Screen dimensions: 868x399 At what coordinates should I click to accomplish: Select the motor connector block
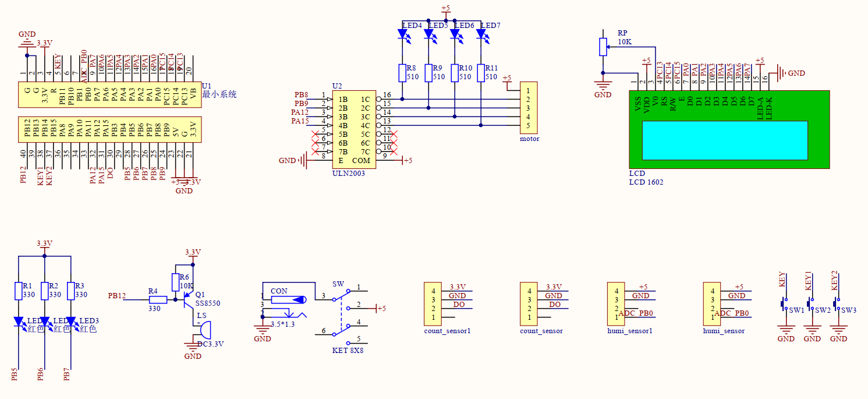[529, 108]
